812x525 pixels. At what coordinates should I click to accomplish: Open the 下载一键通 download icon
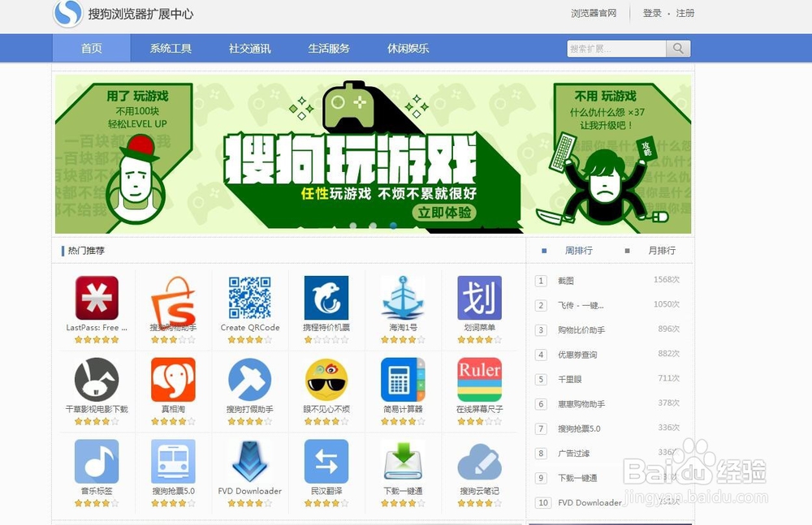point(403,462)
